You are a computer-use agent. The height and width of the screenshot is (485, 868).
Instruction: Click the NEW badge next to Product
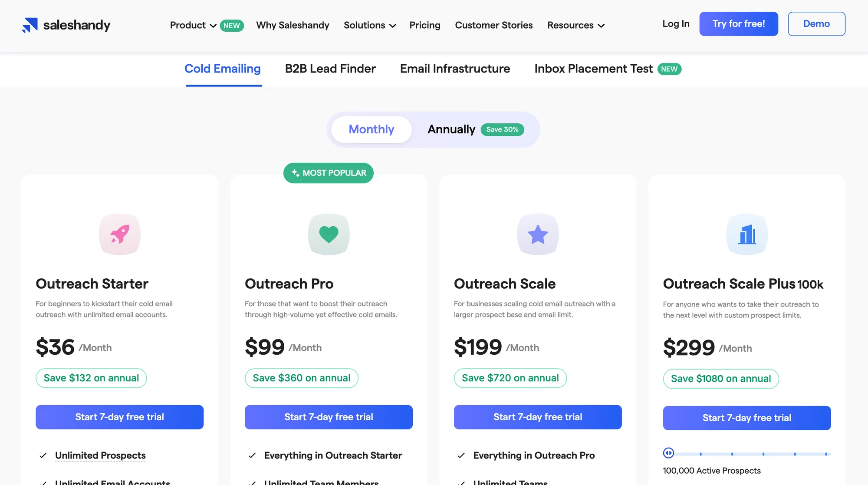coord(232,26)
